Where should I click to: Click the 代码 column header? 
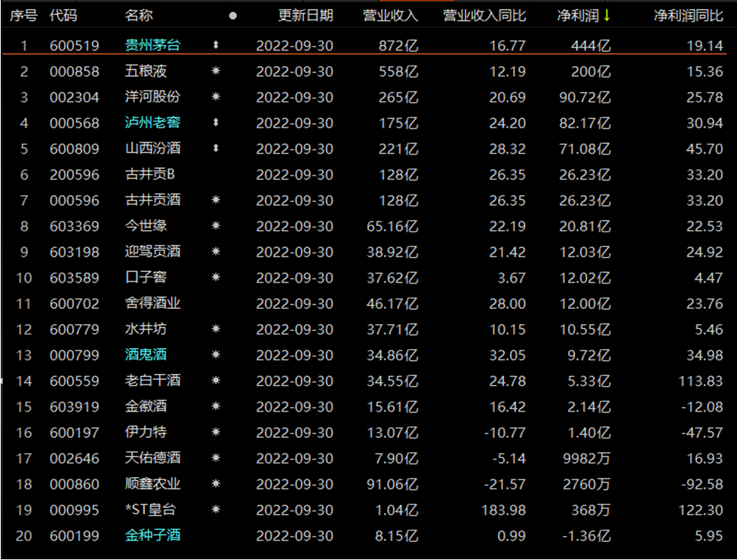click(63, 16)
